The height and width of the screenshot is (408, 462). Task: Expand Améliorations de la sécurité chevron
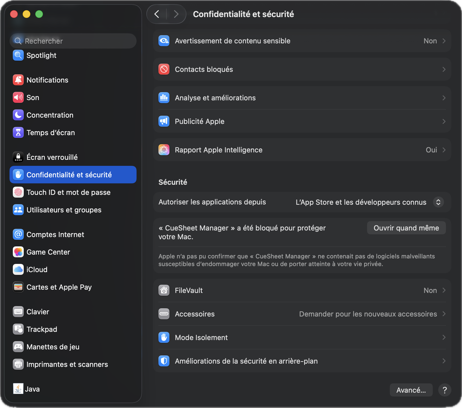pos(444,361)
